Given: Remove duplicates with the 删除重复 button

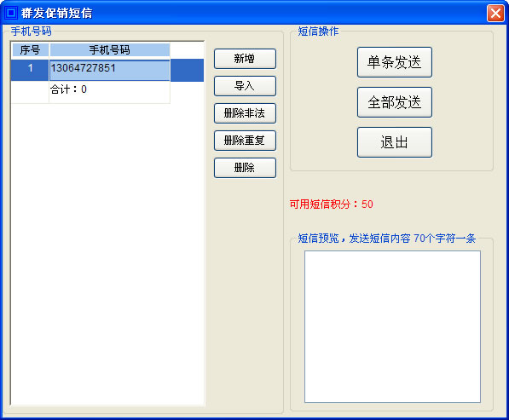Looking at the screenshot, I should pyautogui.click(x=245, y=141).
